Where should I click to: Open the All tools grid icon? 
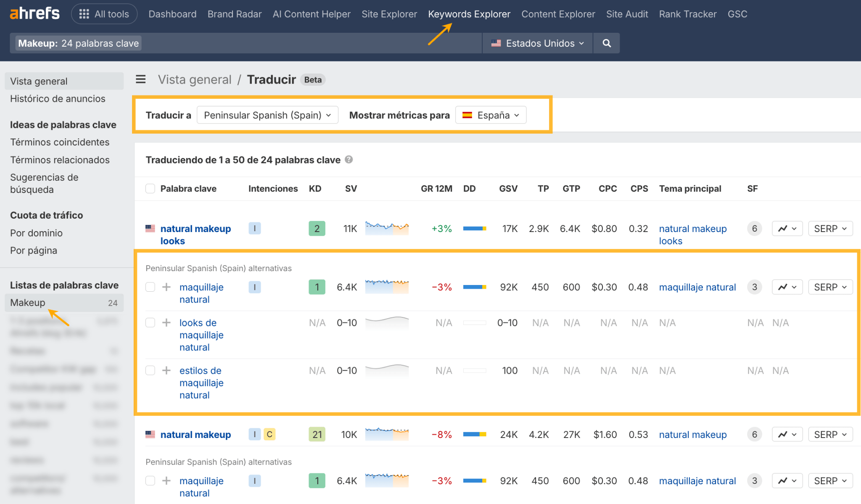click(x=84, y=13)
